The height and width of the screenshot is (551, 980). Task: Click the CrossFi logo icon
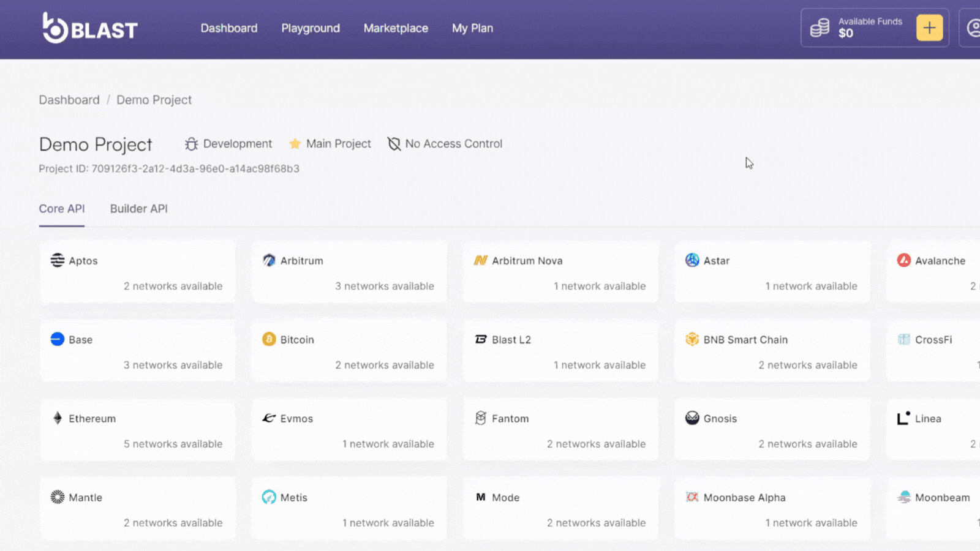[x=904, y=339]
